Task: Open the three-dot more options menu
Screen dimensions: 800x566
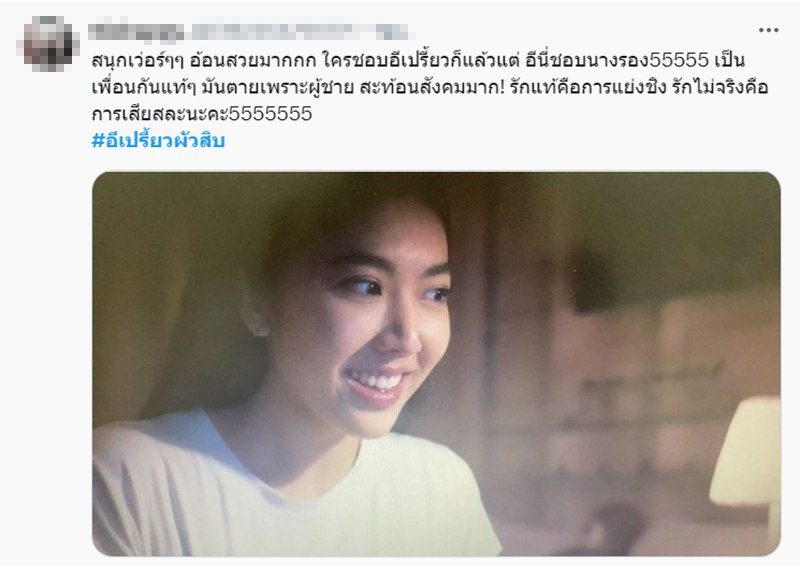Action: point(768,30)
